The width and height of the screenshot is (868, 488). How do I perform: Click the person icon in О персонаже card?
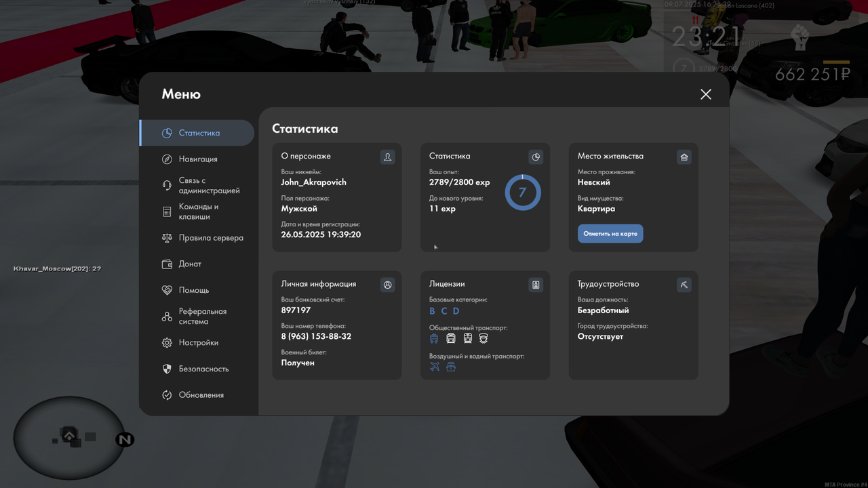pyautogui.click(x=387, y=157)
